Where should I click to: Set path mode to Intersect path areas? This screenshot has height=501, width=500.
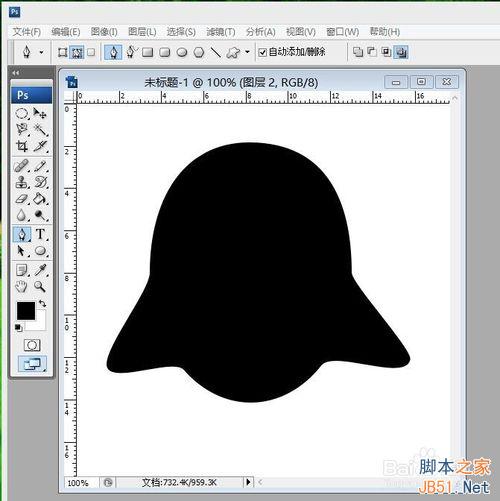coord(386,52)
